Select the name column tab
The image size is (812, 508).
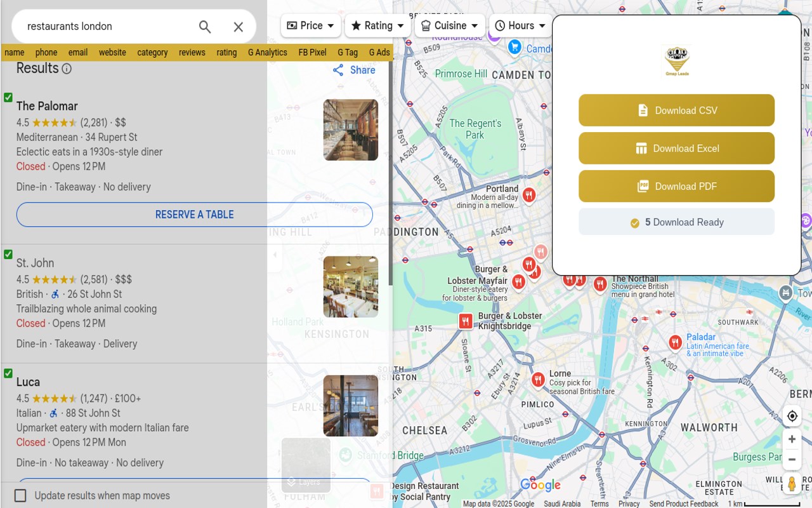point(15,53)
